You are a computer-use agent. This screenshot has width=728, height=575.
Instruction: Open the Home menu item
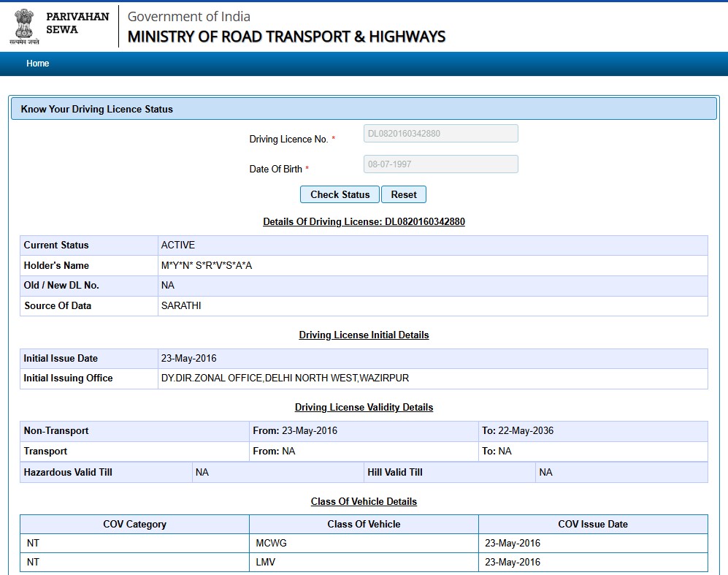[x=38, y=64]
